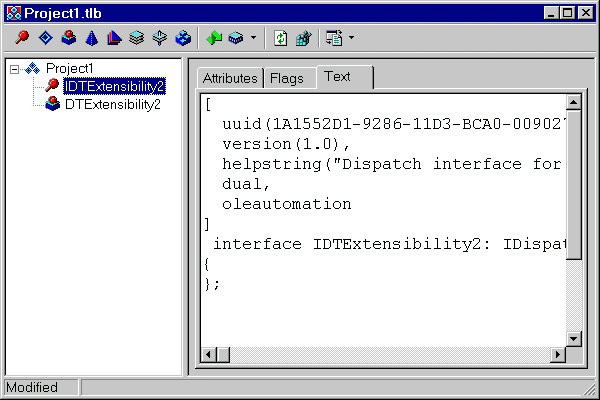The image size is (600, 400).
Task: Click the New Dispinterface toolbar icon
Action: coord(45,39)
